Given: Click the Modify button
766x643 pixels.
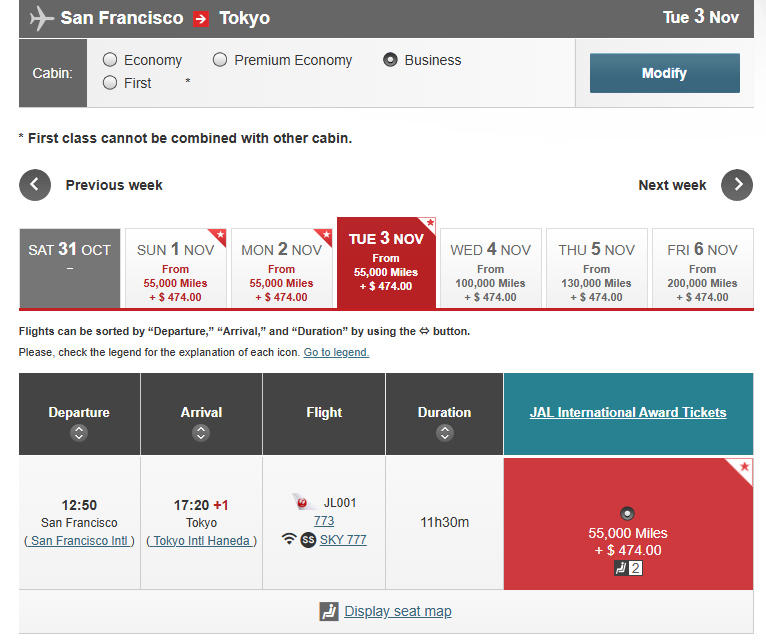Looking at the screenshot, I should (664, 73).
